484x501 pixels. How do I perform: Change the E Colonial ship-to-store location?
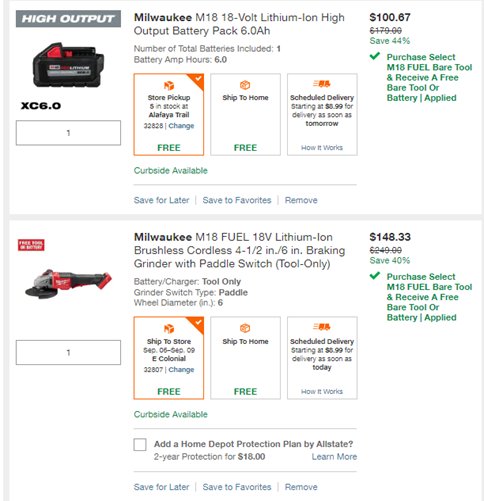pos(181,369)
